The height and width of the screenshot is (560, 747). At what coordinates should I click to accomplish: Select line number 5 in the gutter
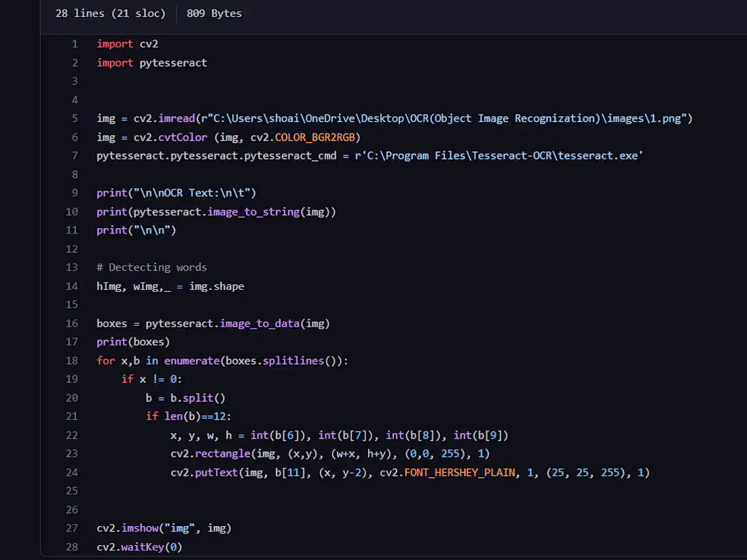[75, 118]
